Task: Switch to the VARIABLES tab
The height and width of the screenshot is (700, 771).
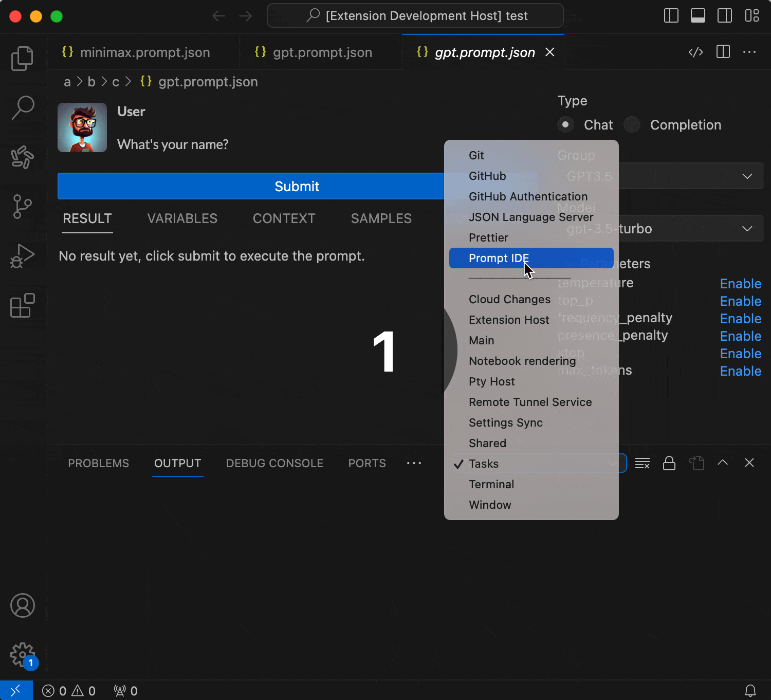Action: click(182, 218)
